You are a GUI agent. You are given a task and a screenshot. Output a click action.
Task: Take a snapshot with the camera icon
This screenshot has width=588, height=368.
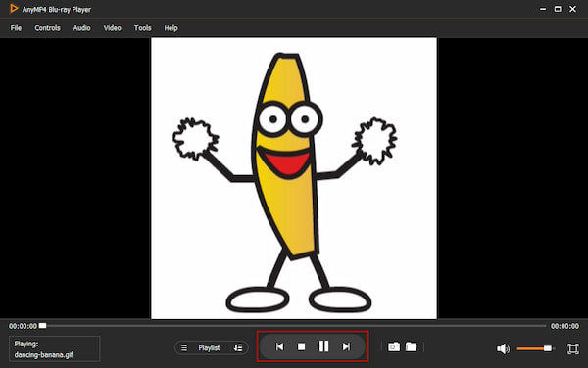point(394,346)
